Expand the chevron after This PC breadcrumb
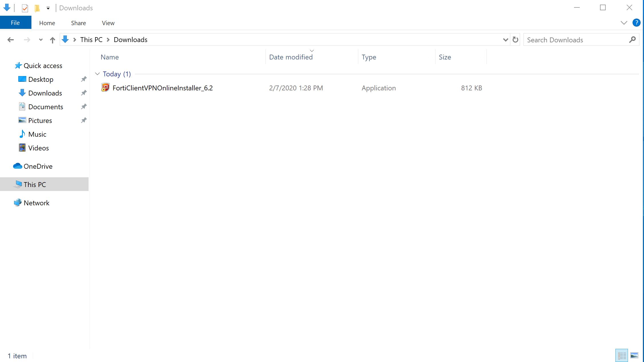The image size is (644, 362). pyautogui.click(x=108, y=40)
